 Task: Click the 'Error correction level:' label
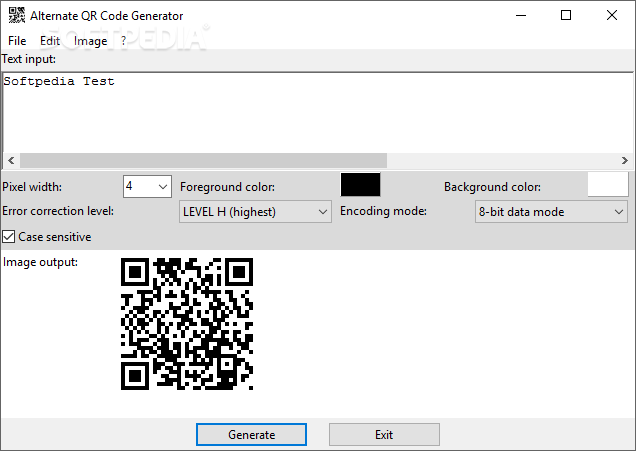[58, 211]
